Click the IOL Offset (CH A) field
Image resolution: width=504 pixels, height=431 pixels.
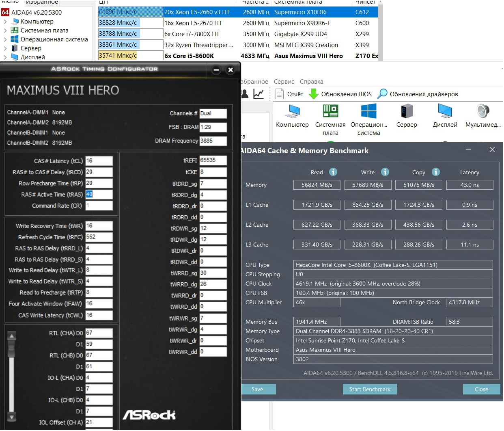tap(99, 422)
